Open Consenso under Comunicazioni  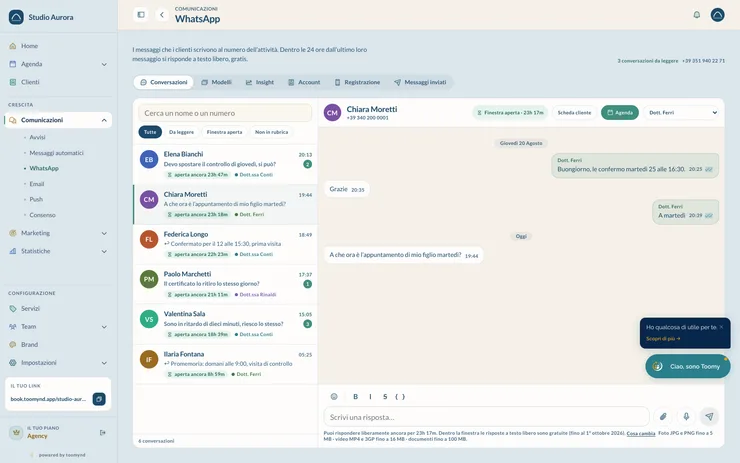[x=42, y=215]
